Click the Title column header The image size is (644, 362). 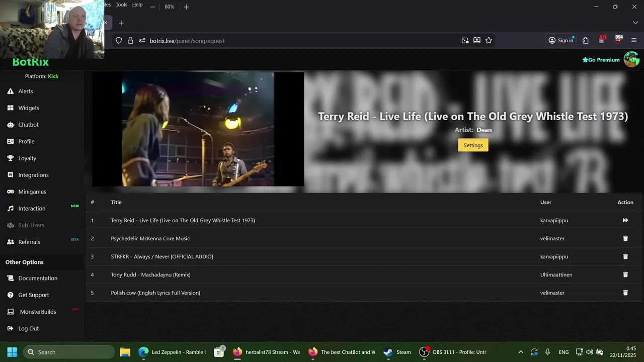(116, 202)
